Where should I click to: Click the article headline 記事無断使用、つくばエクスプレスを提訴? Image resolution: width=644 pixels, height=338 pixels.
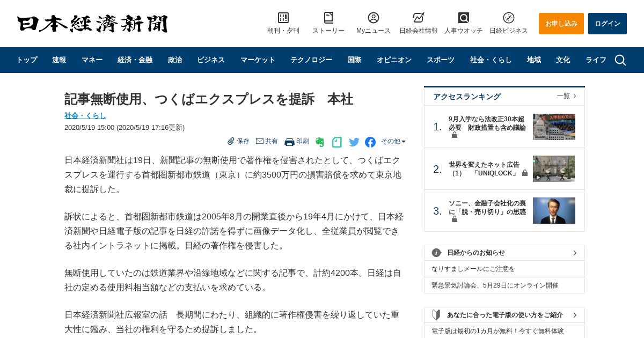point(209,99)
